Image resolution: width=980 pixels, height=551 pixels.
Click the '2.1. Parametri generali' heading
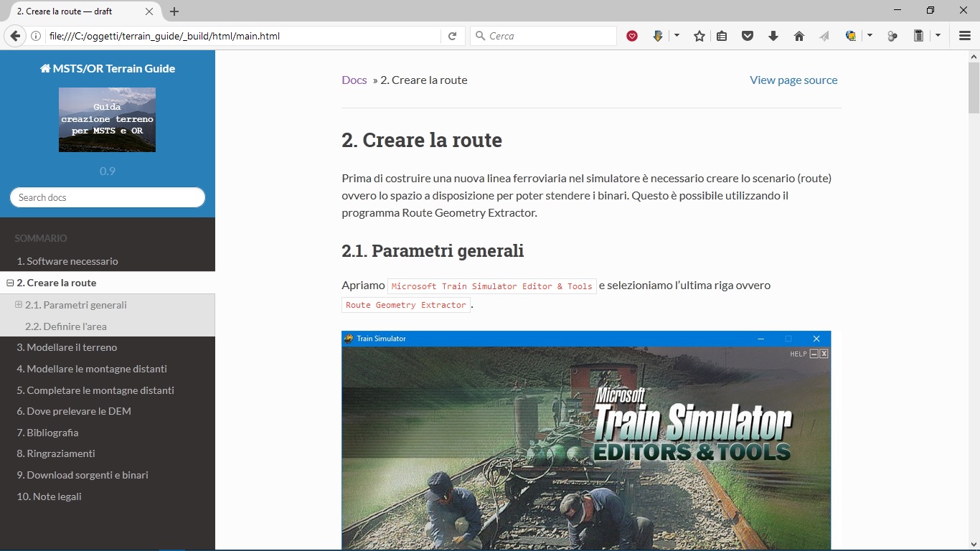pos(433,251)
